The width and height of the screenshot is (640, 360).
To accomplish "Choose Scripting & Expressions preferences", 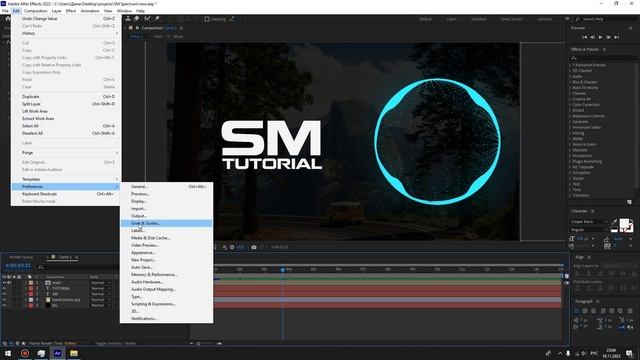I will 167,304.
